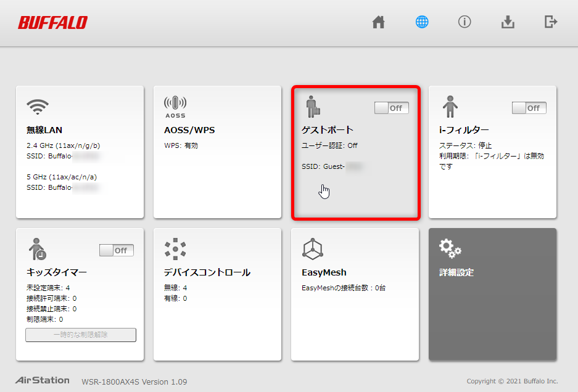Click the 一時的な制限解除 button
The image size is (578, 392).
point(81,335)
